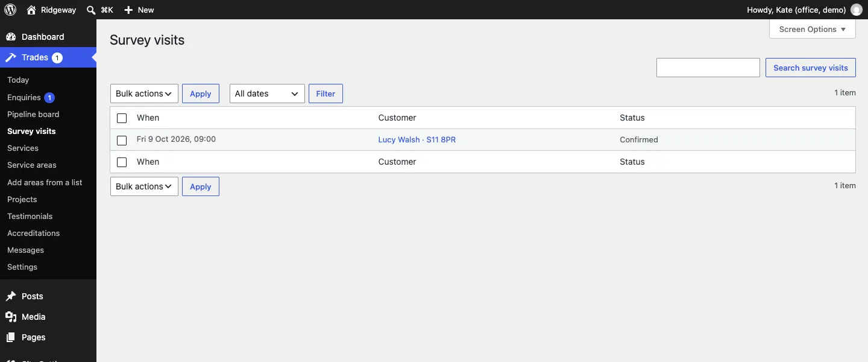Open the top Bulk actions dropdown
The height and width of the screenshot is (362, 868).
click(x=144, y=94)
